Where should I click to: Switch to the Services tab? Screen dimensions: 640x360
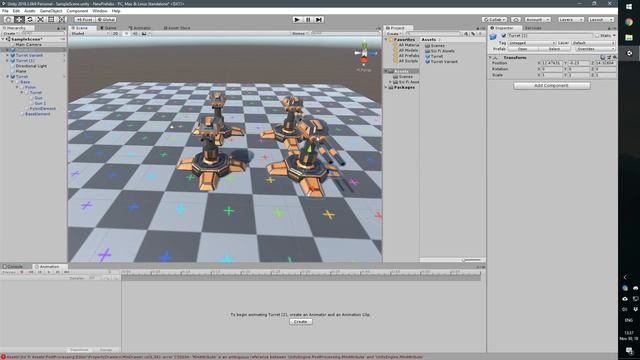533,28
